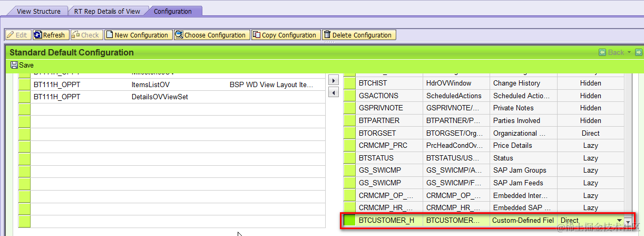This screenshot has width=644, height=236.
Task: Click the CRMCMP_OP_… component cell
Action: (x=389, y=195)
